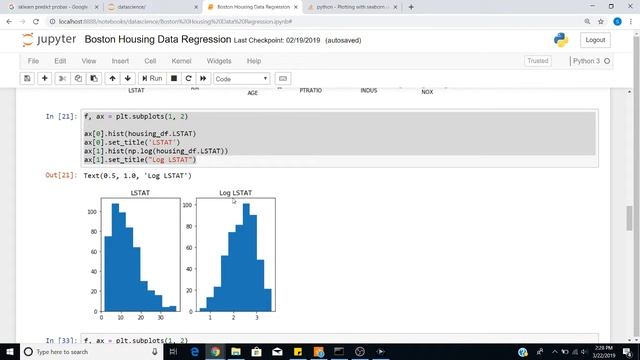Paste cells below
This screenshot has height=360, width=640.
[x=94, y=78]
